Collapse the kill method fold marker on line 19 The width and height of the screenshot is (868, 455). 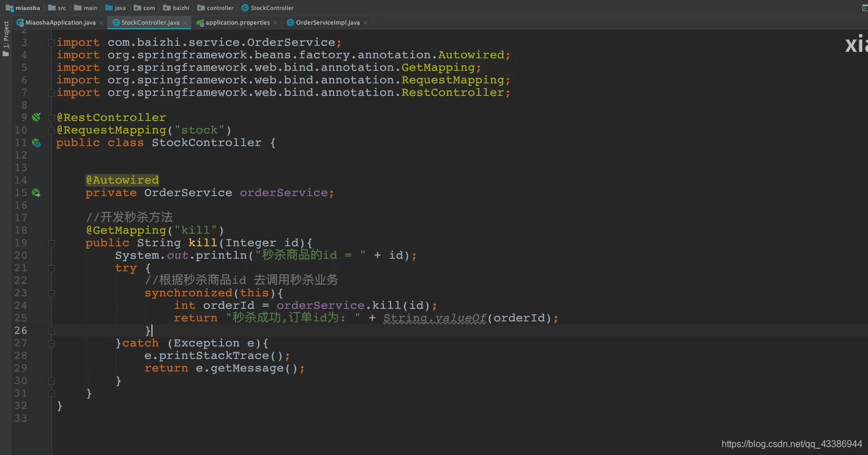pyautogui.click(x=51, y=243)
